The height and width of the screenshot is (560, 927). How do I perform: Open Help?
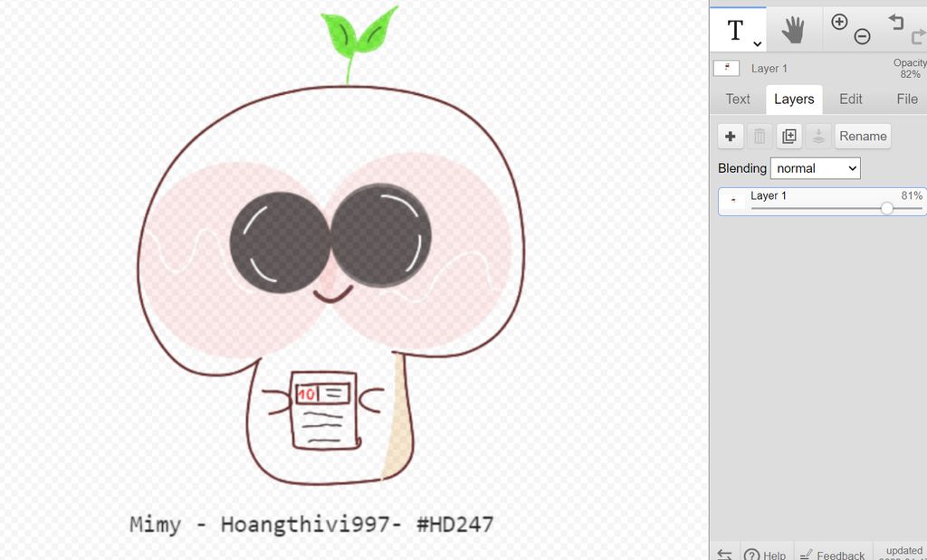coord(765,555)
